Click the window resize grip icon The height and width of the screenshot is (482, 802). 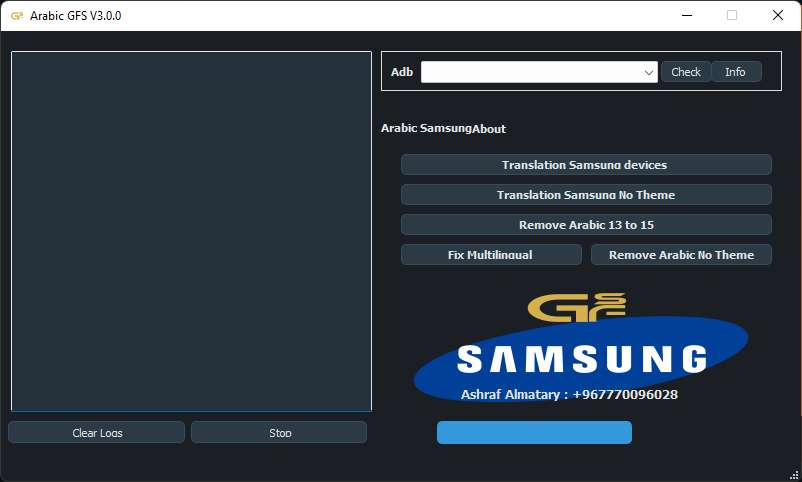click(x=794, y=475)
